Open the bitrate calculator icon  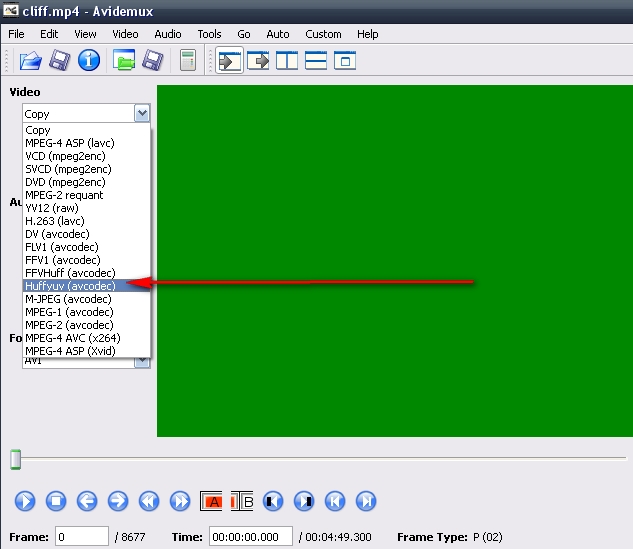click(x=188, y=61)
